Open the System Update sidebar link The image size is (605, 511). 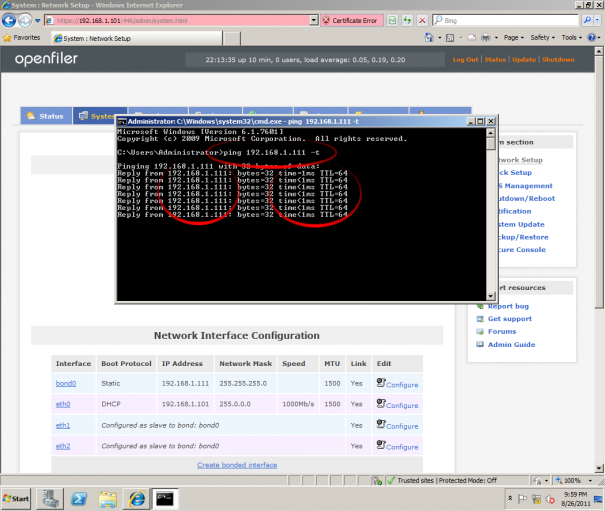pyautogui.click(x=521, y=224)
